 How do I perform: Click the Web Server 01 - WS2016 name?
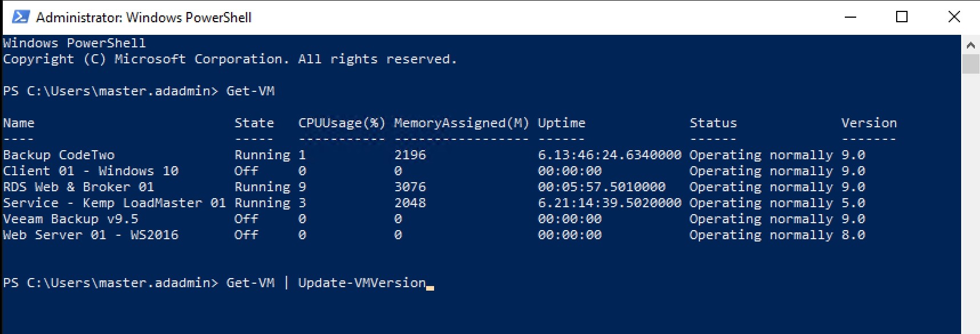pos(91,235)
